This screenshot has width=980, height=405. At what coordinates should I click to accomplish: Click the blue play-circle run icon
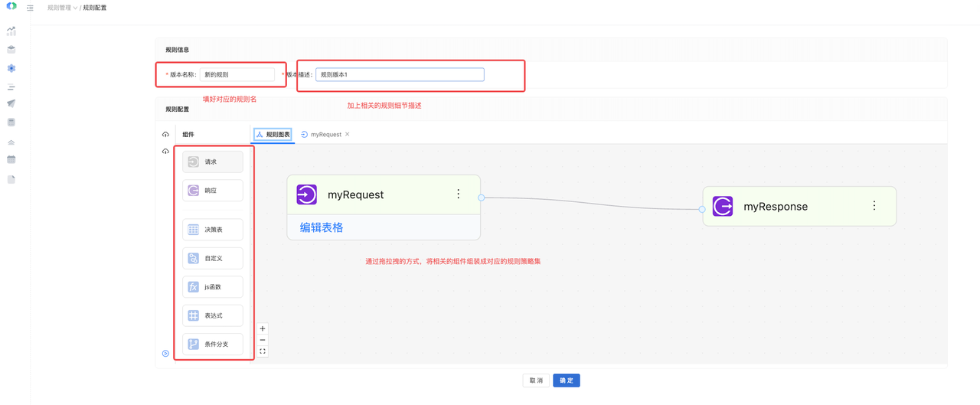(165, 353)
